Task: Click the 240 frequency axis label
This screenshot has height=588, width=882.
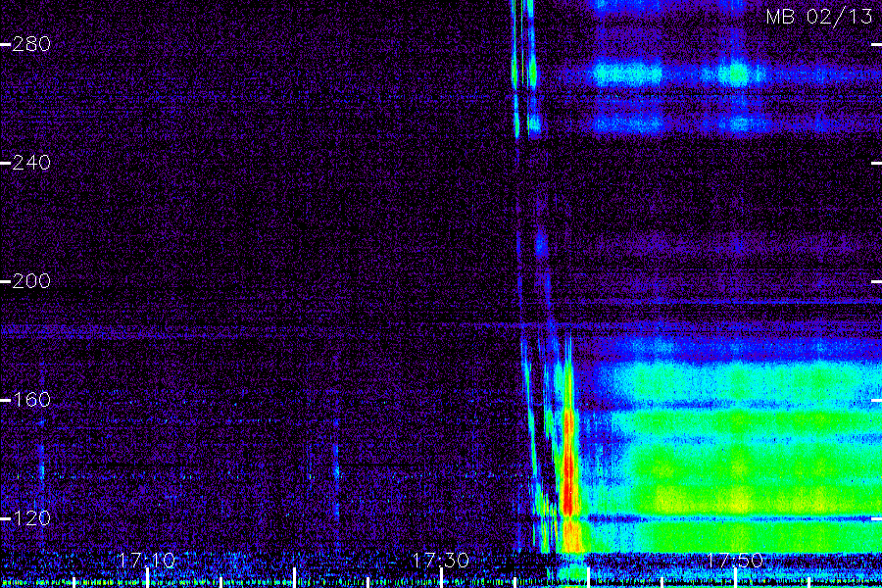Action: click(x=31, y=163)
